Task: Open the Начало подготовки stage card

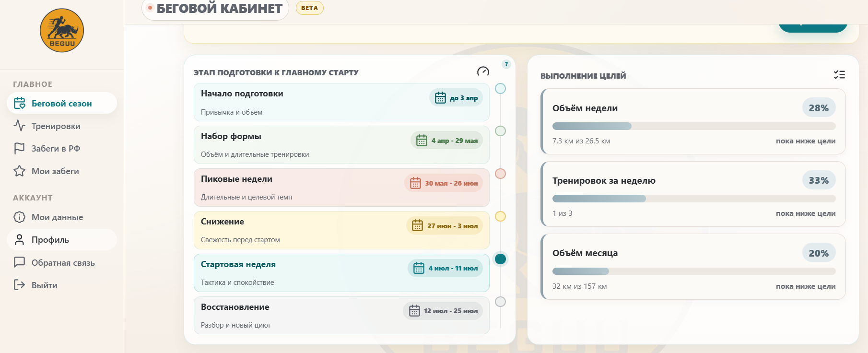Action: coord(341,102)
